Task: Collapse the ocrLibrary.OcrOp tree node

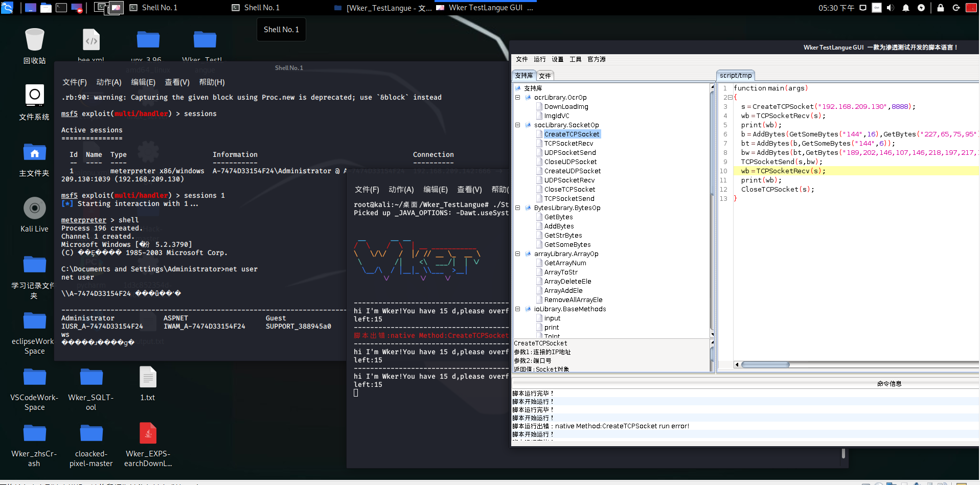Action: 517,97
